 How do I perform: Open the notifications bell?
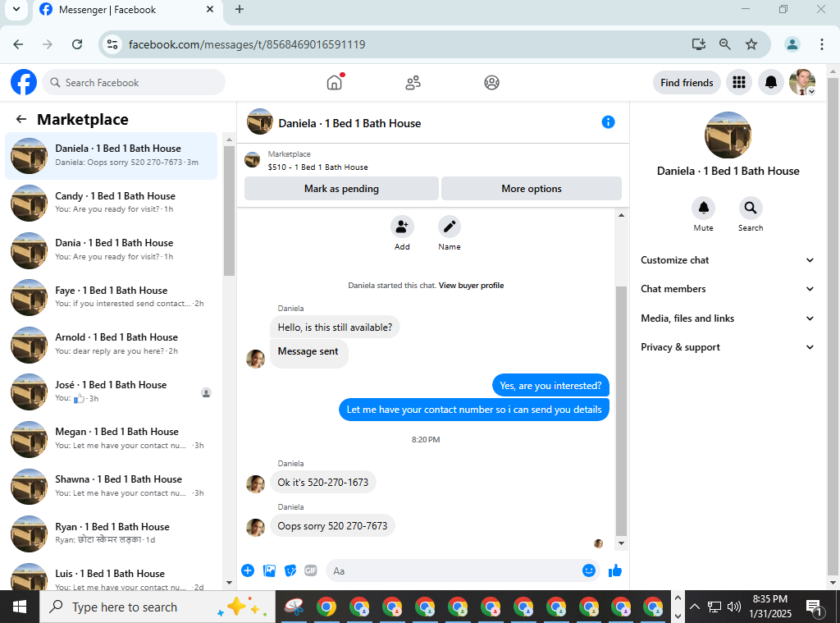pyautogui.click(x=771, y=82)
